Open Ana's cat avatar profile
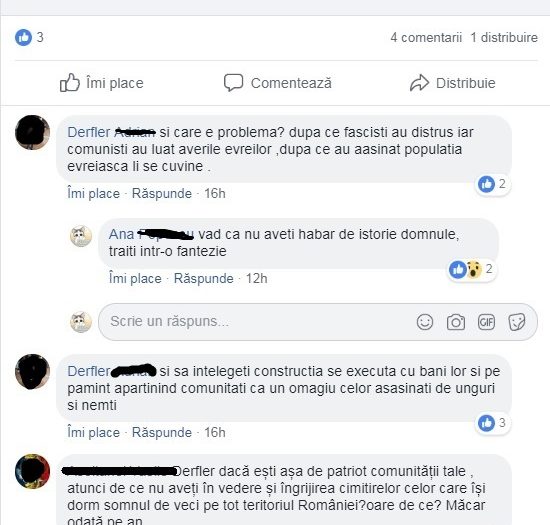This screenshot has width=550, height=525. [x=81, y=236]
